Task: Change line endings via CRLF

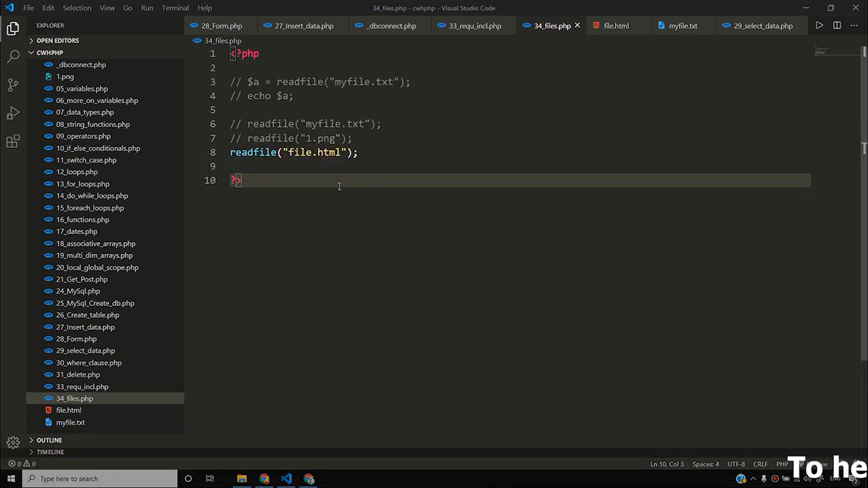Action: pyautogui.click(x=760, y=464)
